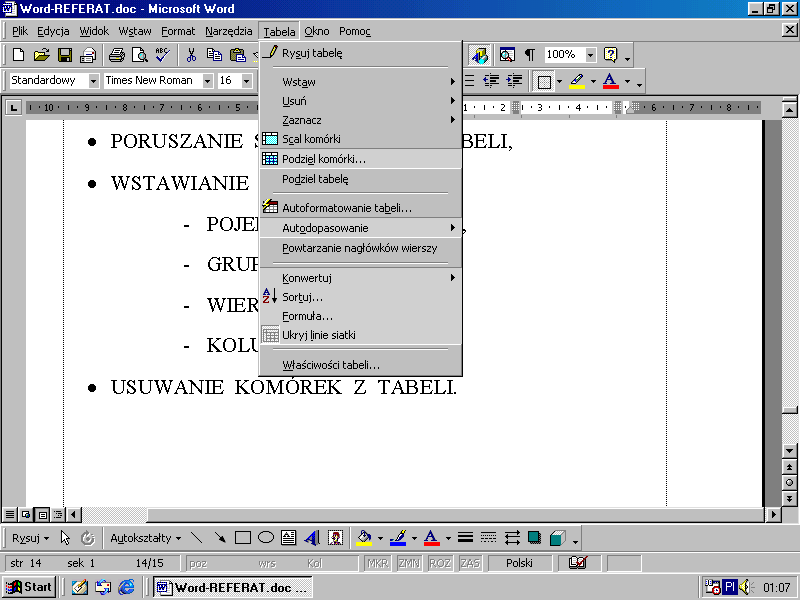800x600 pixels.
Task: Click the Cut scissors icon
Action: click(191, 55)
